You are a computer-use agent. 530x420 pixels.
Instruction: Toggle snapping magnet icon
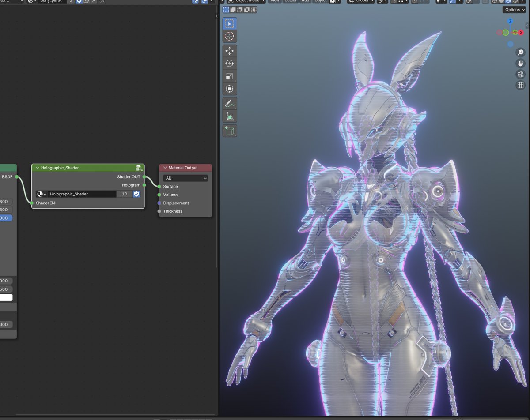pyautogui.click(x=394, y=1)
